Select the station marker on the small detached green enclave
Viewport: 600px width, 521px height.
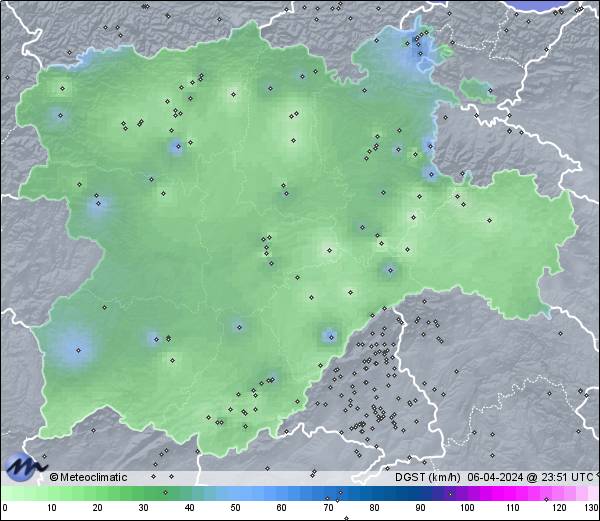tap(490, 91)
